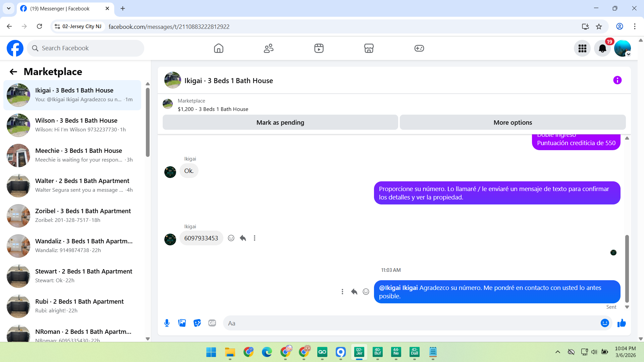Image resolution: width=644 pixels, height=362 pixels.
Task: Open the Marketplace storefront icon
Action: tap(369, 48)
